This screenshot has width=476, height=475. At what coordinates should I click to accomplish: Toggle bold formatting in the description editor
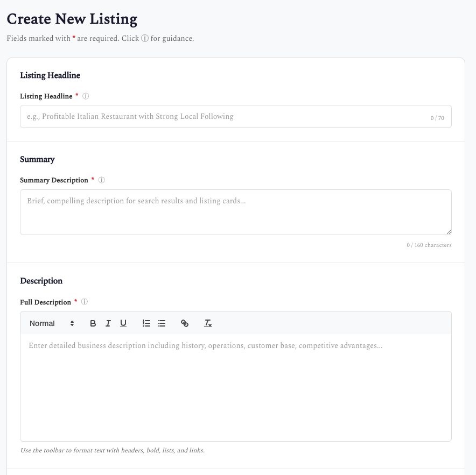tap(93, 323)
